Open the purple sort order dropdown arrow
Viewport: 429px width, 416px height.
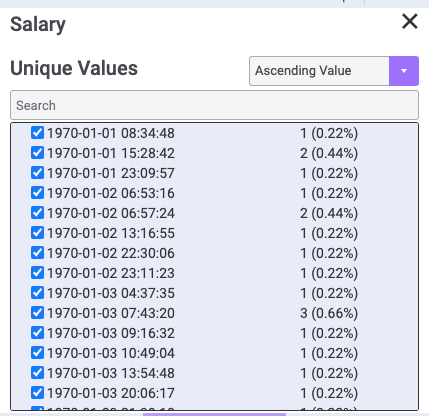404,71
